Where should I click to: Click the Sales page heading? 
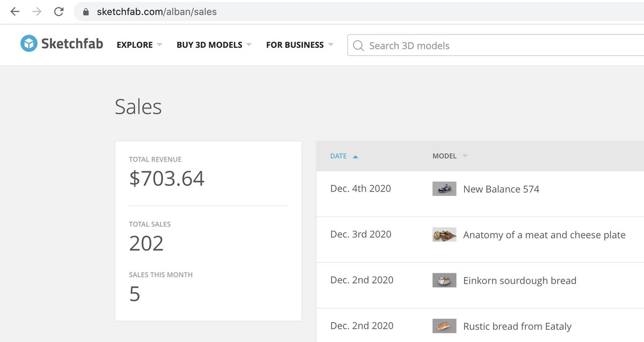(x=138, y=107)
